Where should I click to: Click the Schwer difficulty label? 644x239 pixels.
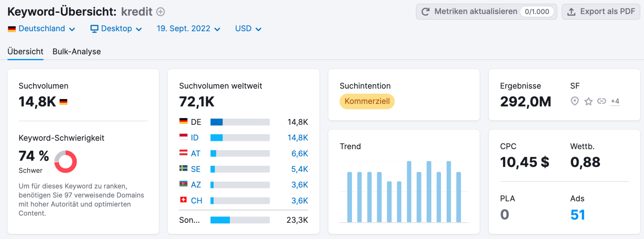click(30, 170)
